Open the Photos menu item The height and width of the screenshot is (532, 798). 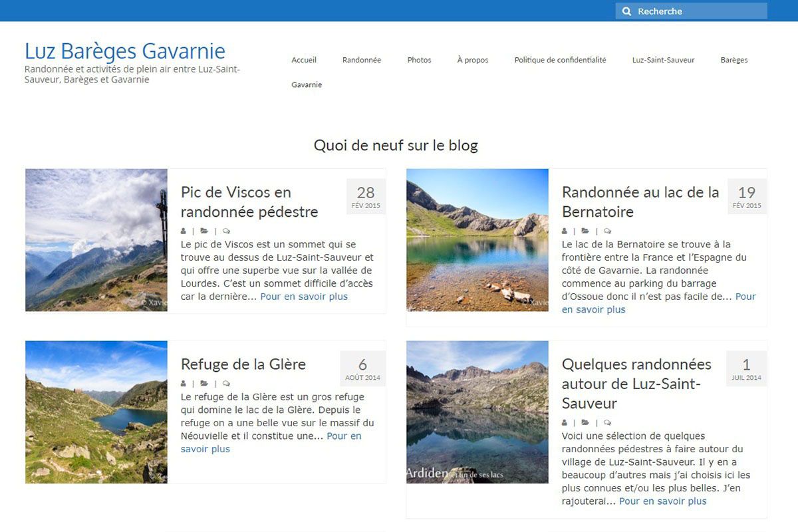[419, 60]
